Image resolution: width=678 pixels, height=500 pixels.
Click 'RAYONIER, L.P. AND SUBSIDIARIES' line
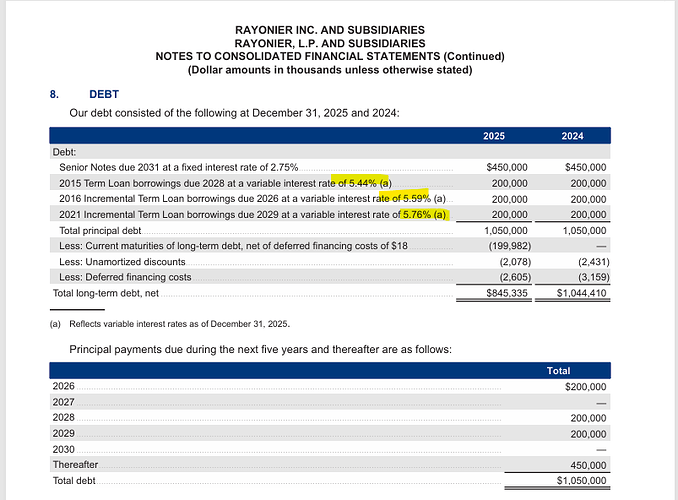[x=330, y=43]
